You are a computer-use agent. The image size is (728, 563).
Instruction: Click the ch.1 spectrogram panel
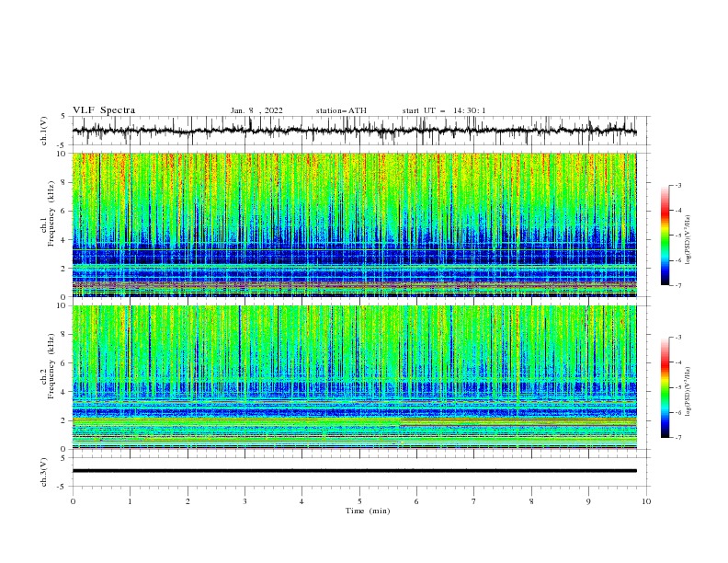coord(355,224)
